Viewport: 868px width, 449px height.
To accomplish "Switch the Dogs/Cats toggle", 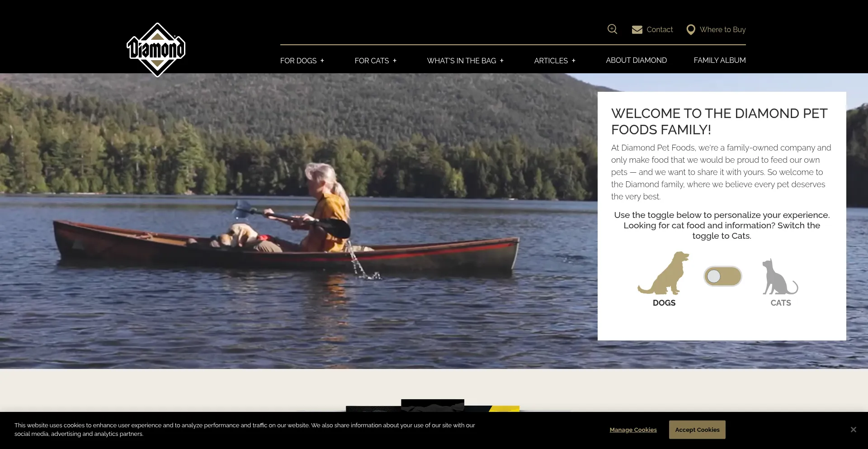I will (722, 276).
